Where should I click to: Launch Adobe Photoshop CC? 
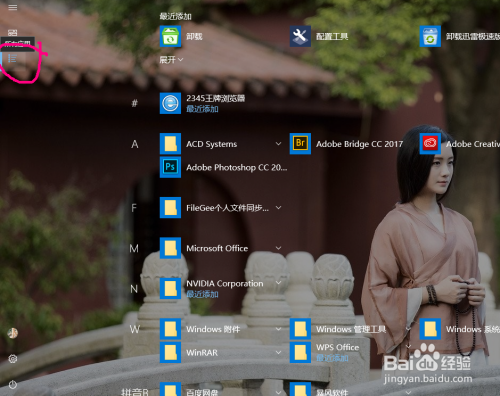[170, 167]
